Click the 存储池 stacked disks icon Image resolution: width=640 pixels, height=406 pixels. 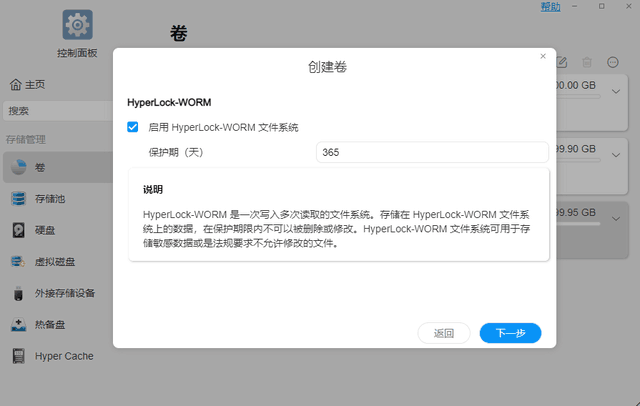(18, 199)
